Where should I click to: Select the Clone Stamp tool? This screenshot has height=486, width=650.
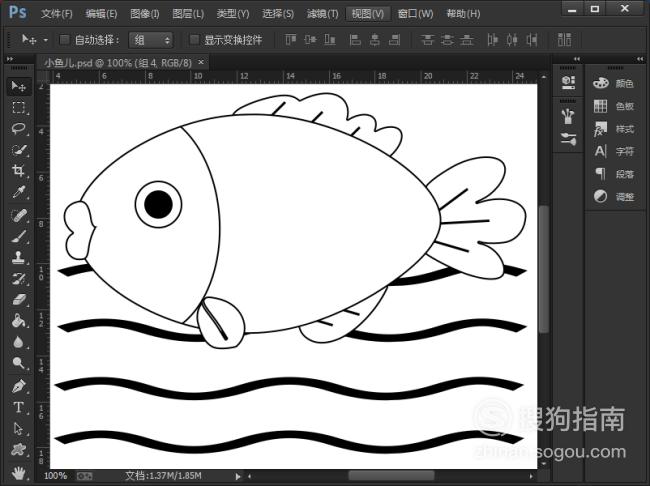19,258
